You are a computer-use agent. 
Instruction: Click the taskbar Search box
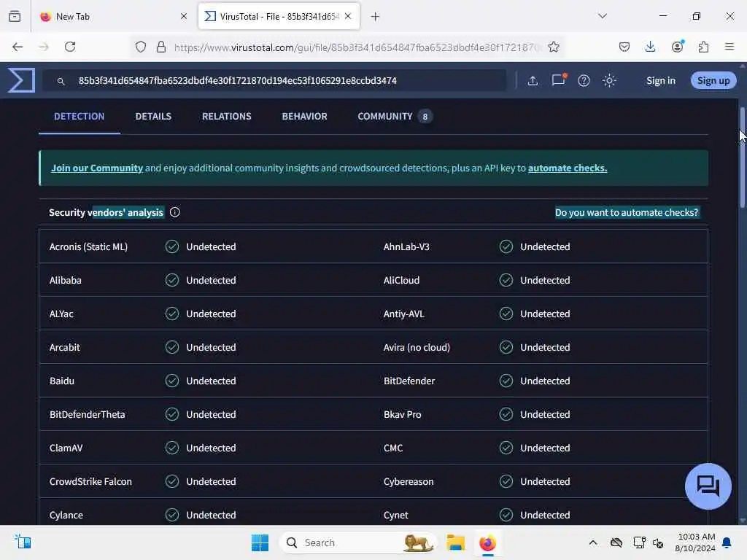tap(358, 542)
